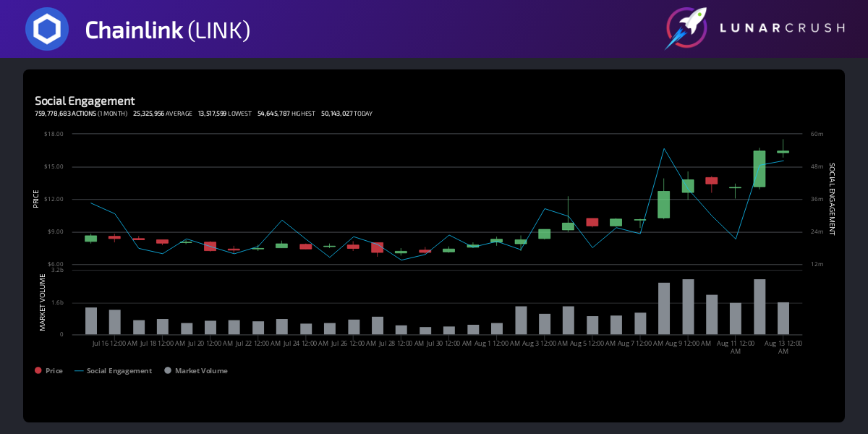Click the LunarCrush rocket logo
Viewport: 868px width, 434px height.
click(x=686, y=29)
